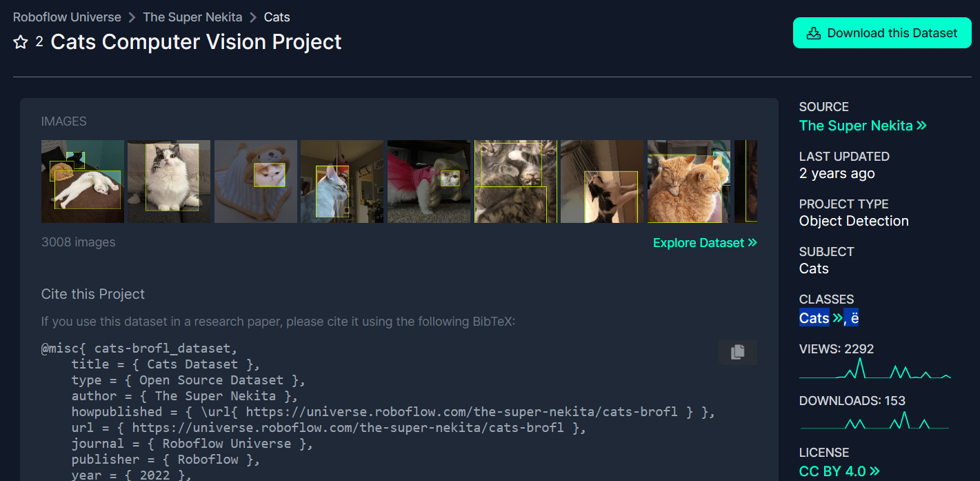Open thumbnail of tabby cats piled together
980x481 pixels.
(x=515, y=181)
